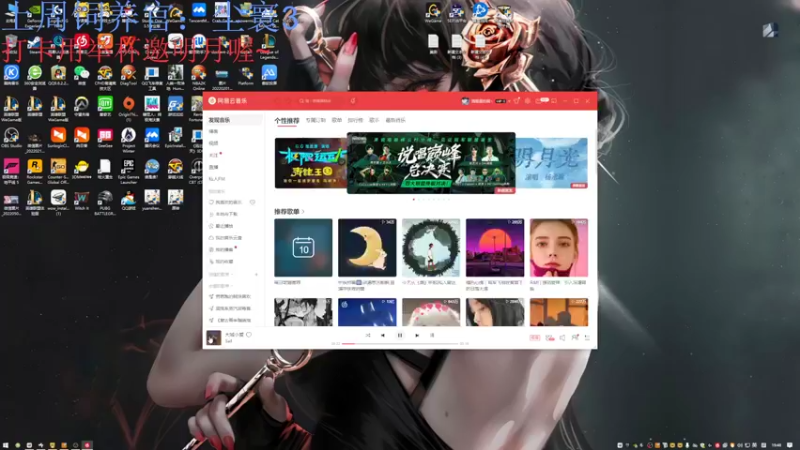Open the crescent moon playlist cover
800x450 pixels.
pos(367,248)
